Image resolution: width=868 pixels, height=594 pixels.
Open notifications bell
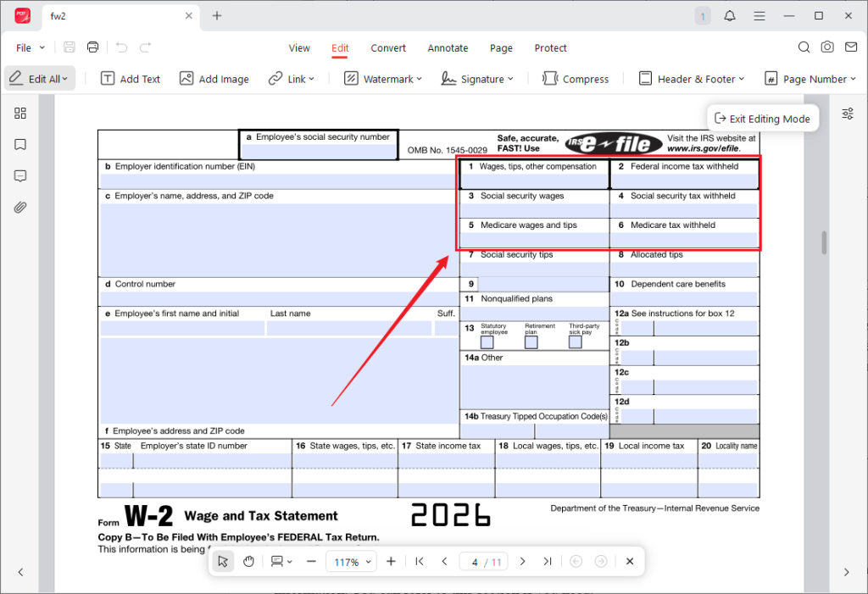click(730, 16)
